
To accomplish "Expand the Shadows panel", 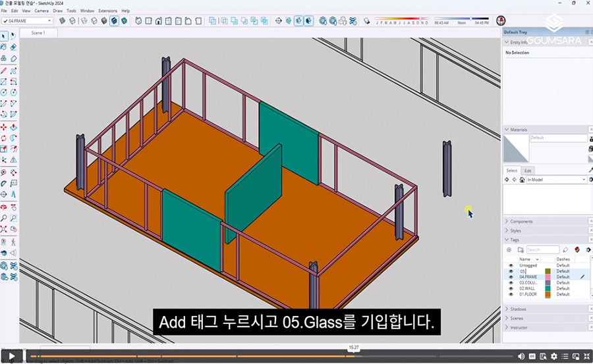I will [x=519, y=309].
